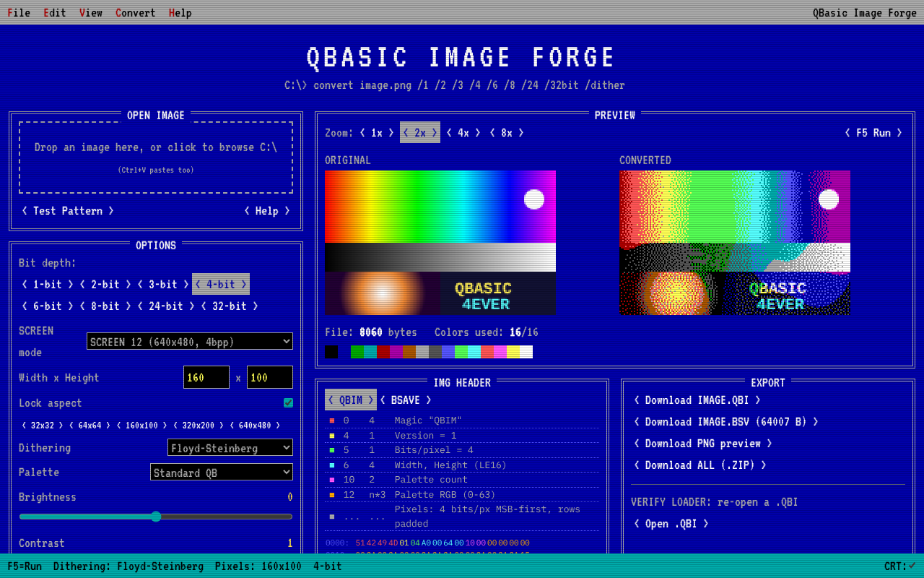The width and height of the screenshot is (924, 578).
Task: Click red marker of Magic QBIM row
Action: [x=332, y=420]
